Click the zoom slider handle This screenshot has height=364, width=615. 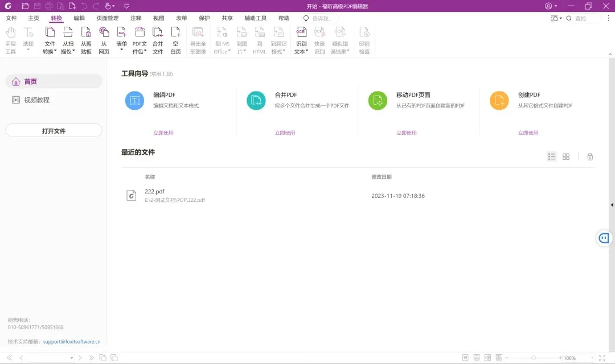[x=534, y=358]
